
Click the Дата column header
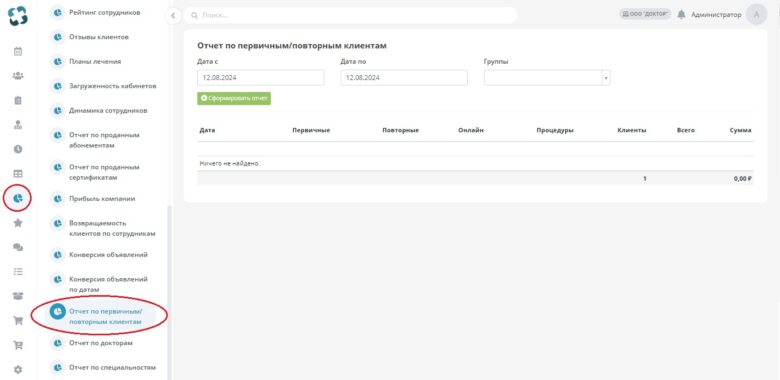pos(207,130)
